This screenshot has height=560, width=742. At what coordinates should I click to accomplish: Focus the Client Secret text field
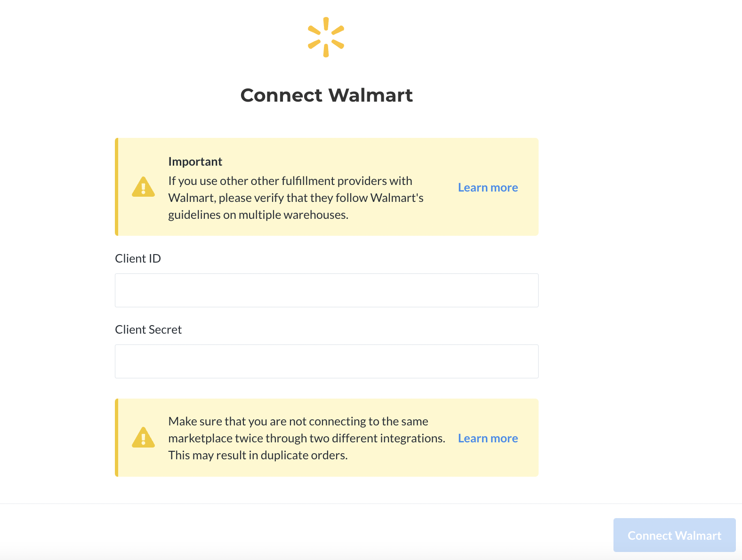pos(327,361)
